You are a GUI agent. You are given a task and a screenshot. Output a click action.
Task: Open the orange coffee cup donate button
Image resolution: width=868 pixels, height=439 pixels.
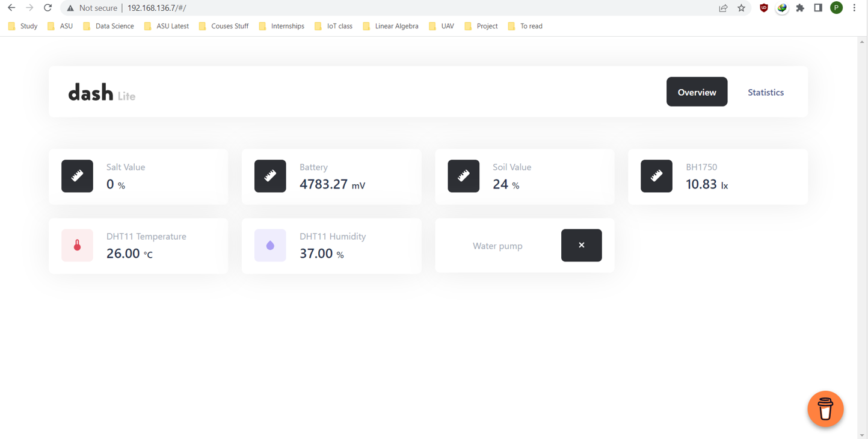[825, 409]
